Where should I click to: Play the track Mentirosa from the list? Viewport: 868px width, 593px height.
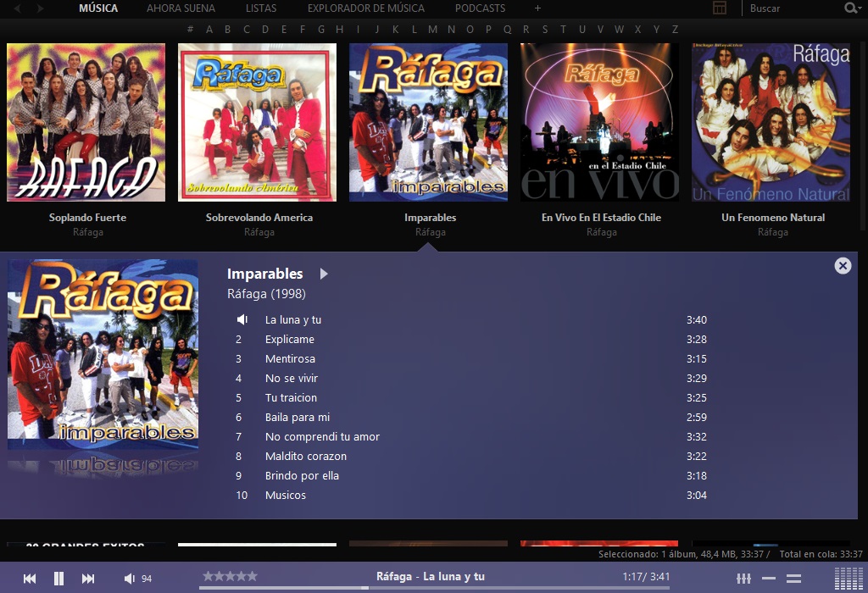tap(290, 358)
